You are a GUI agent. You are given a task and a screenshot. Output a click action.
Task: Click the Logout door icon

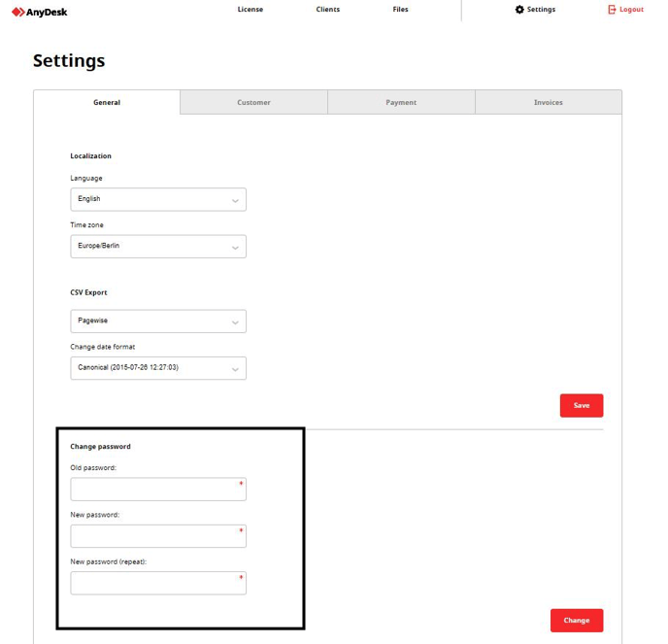(x=612, y=10)
